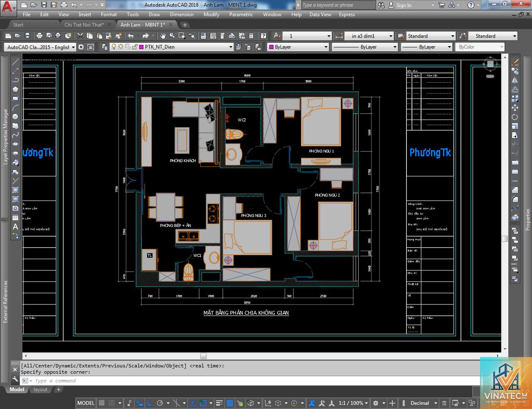Click the Workspace Settings gear icon
Screen dimensions: 532x409
click(81, 47)
